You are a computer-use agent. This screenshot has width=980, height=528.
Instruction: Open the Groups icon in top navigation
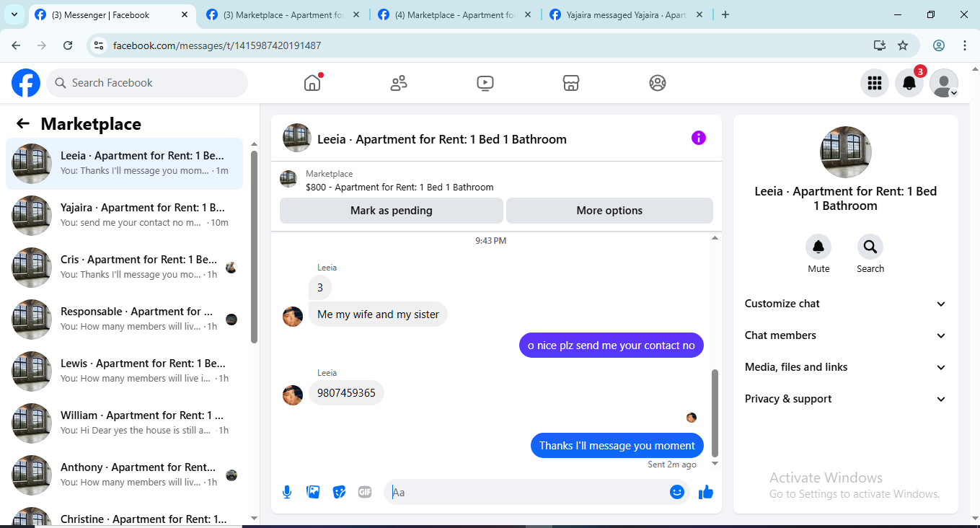pyautogui.click(x=658, y=83)
